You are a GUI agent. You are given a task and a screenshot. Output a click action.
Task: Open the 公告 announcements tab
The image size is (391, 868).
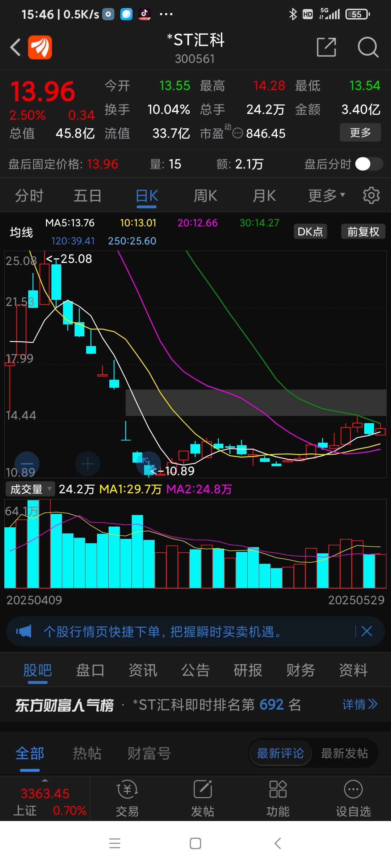tap(195, 670)
